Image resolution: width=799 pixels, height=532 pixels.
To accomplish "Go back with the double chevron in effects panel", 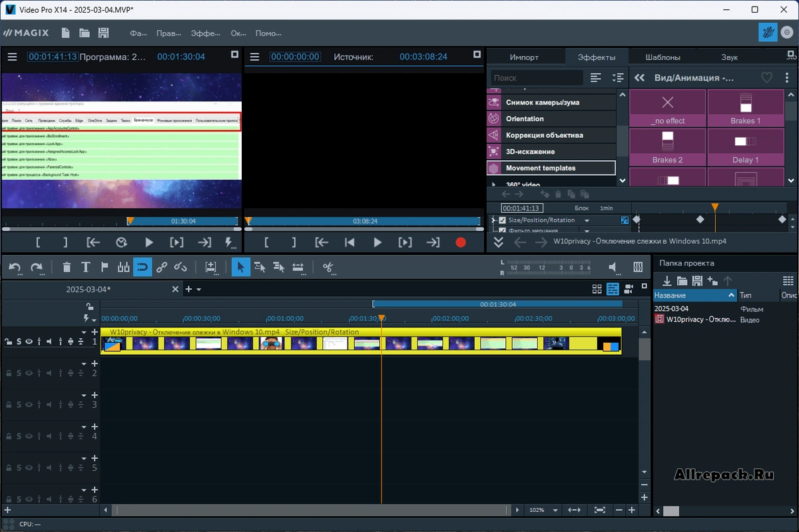I will [639, 78].
